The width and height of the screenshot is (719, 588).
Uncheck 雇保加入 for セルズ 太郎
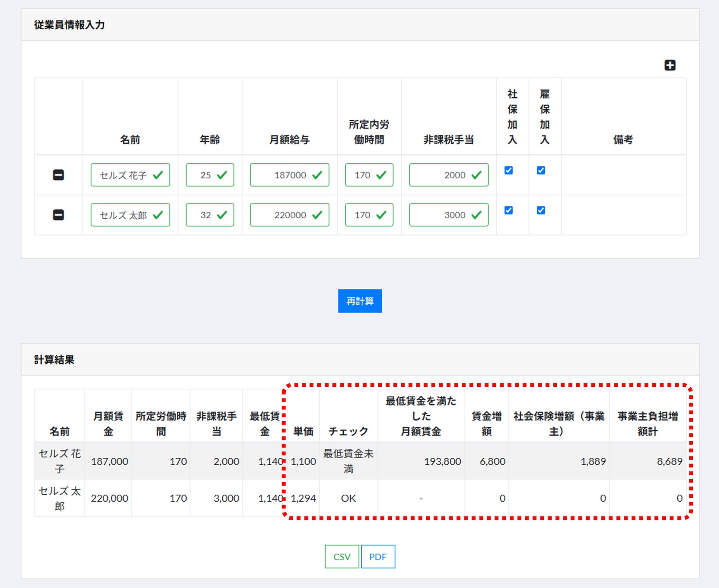541,210
